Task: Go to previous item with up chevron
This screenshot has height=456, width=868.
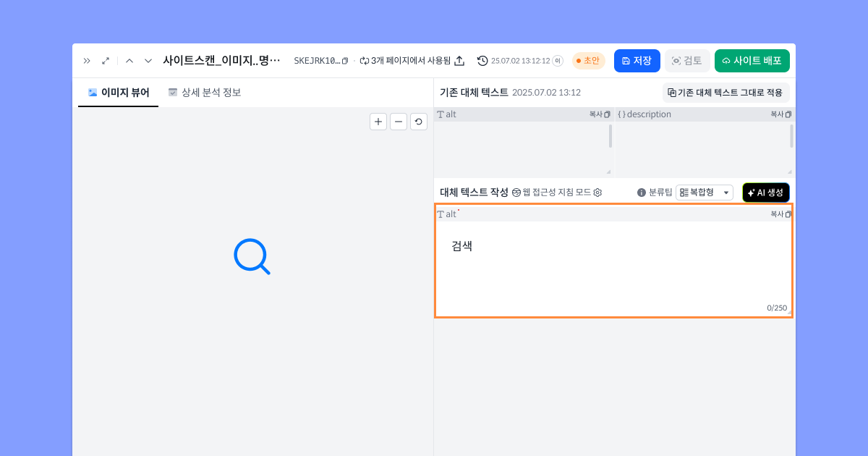Action: click(x=129, y=61)
